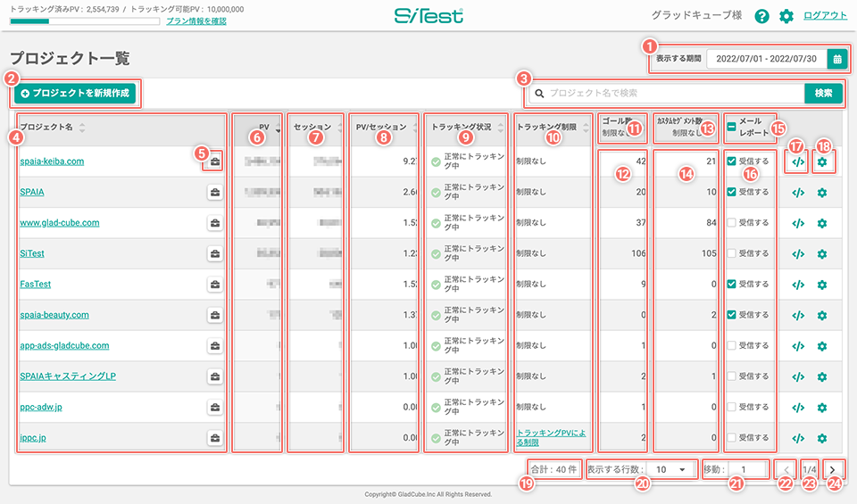Check 受信する for SiTest row
This screenshot has width=857, height=504.
731,253
